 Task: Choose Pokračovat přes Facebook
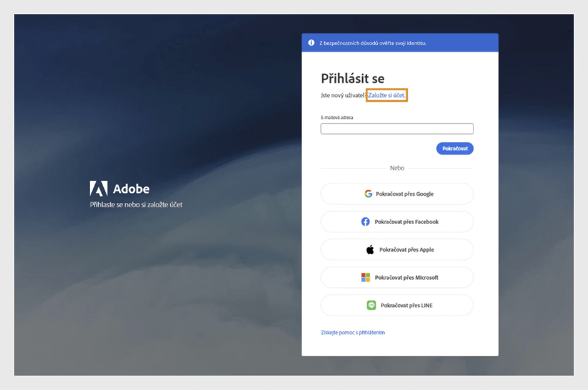[x=397, y=222]
